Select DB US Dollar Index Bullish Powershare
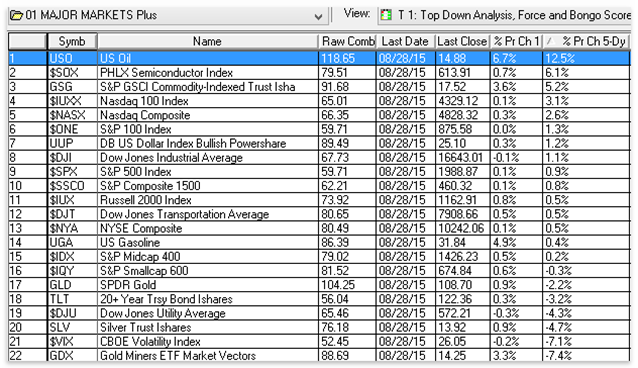Viewport: 638px width, 368px height. tap(208, 143)
